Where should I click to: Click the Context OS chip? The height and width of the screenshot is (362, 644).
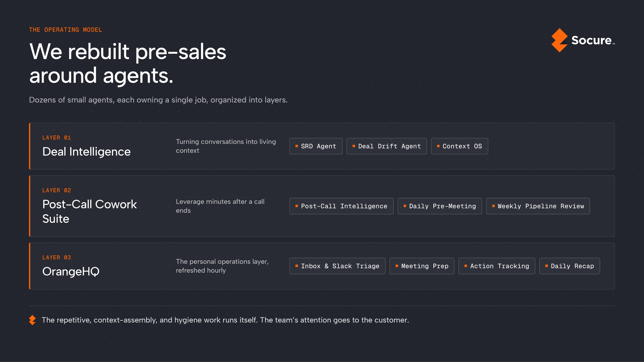(459, 146)
